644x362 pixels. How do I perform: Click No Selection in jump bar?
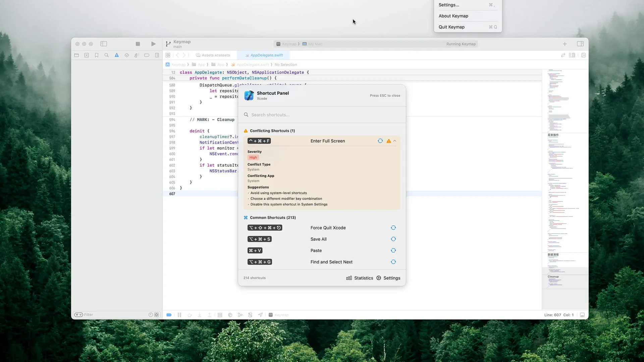[286, 65]
